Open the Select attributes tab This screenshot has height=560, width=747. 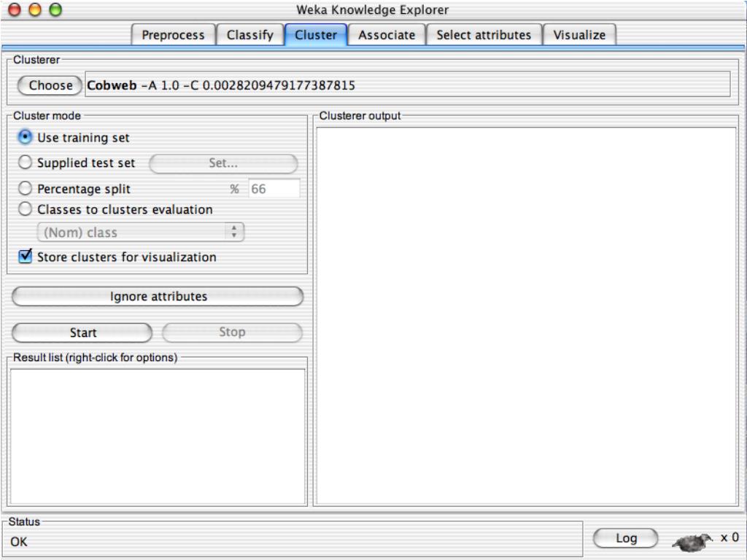click(x=484, y=35)
